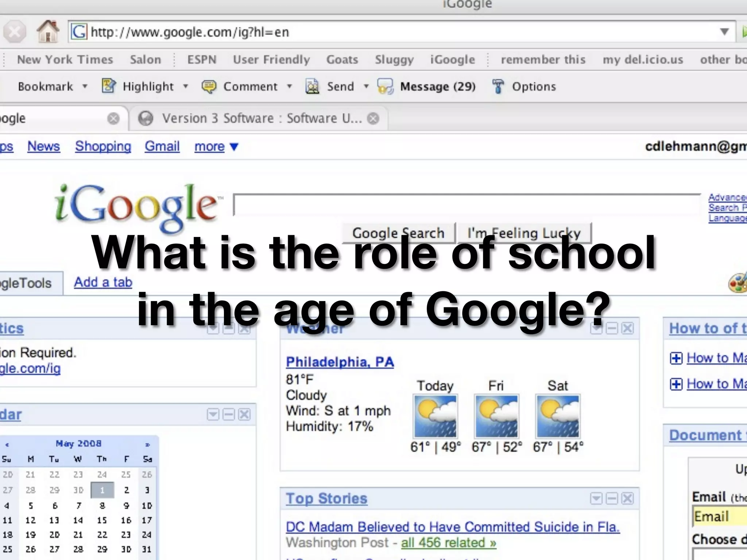The width and height of the screenshot is (747, 560).
Task: Open the Salon bookmark
Action: pos(146,59)
